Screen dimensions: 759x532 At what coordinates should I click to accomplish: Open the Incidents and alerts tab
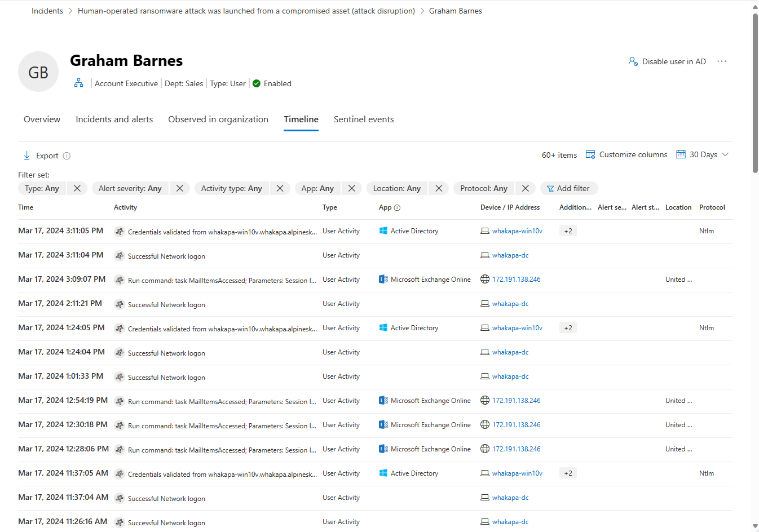114,119
